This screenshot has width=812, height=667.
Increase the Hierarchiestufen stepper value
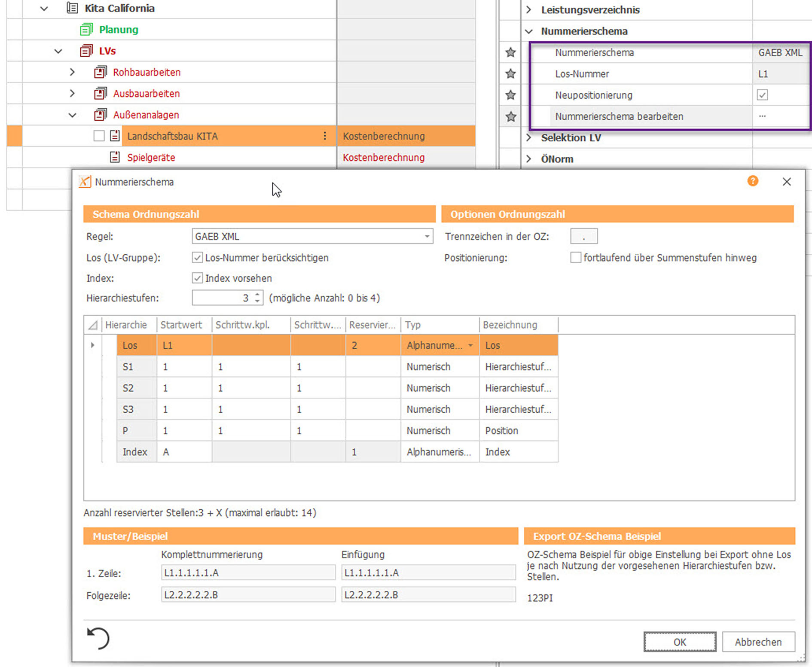tap(257, 295)
